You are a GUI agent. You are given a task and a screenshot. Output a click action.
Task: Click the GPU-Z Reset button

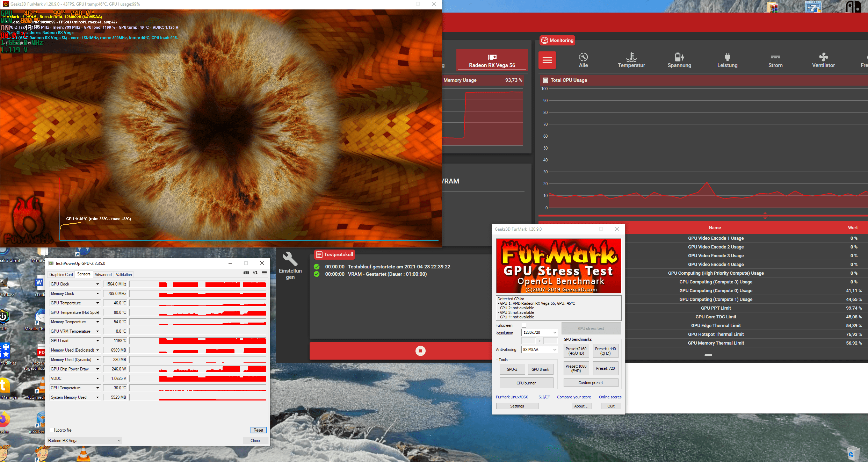click(x=259, y=430)
